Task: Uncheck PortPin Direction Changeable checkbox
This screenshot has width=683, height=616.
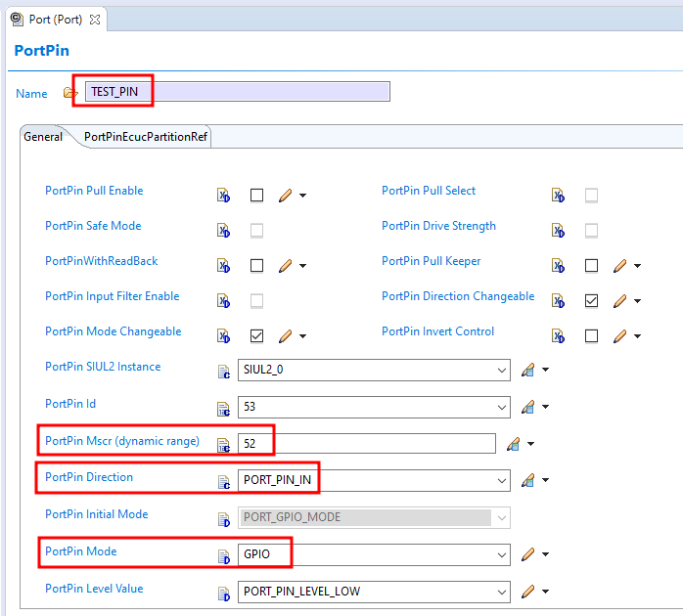Action: (x=591, y=301)
